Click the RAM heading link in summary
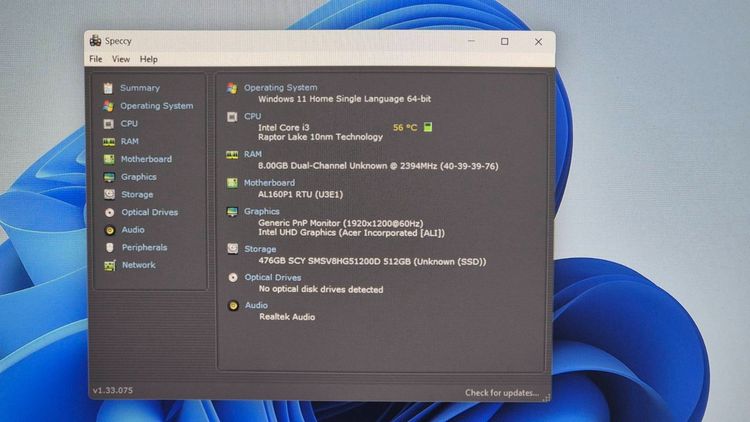Image resolution: width=750 pixels, height=422 pixels. coord(253,154)
